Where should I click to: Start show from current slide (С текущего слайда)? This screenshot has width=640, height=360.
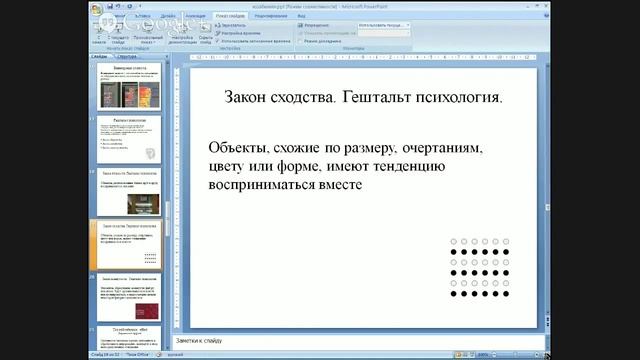[x=118, y=33]
